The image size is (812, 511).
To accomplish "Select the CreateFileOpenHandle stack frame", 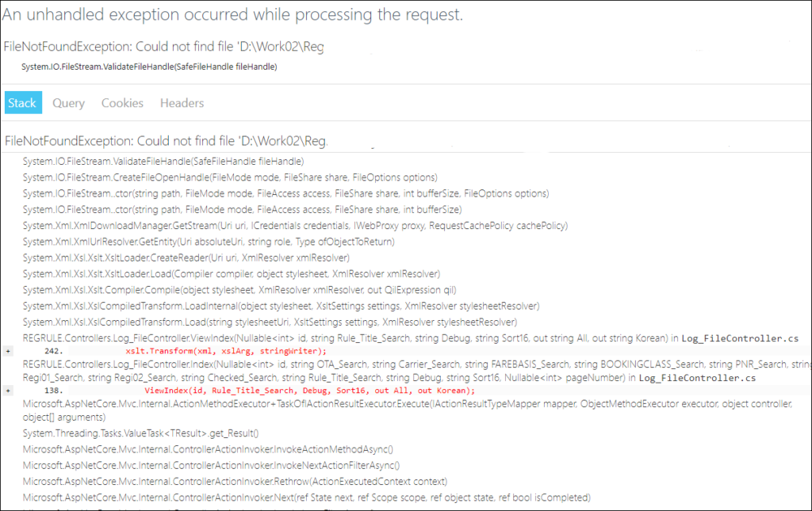I will [230, 177].
